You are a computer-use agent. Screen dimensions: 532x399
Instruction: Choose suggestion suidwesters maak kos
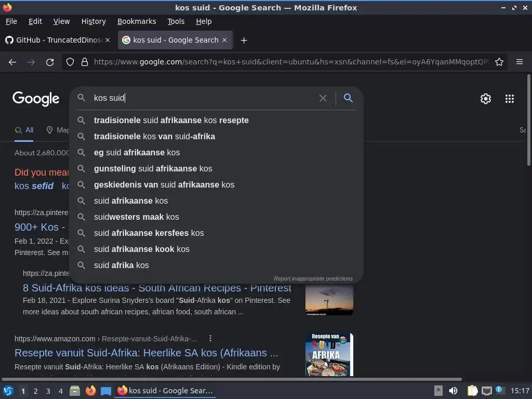[217, 217]
